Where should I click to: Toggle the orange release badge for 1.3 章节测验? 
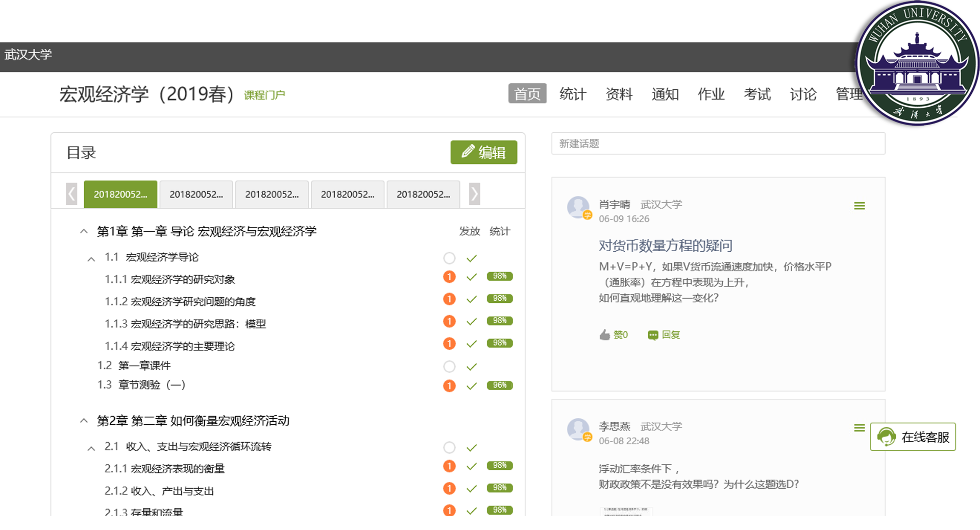click(x=449, y=386)
